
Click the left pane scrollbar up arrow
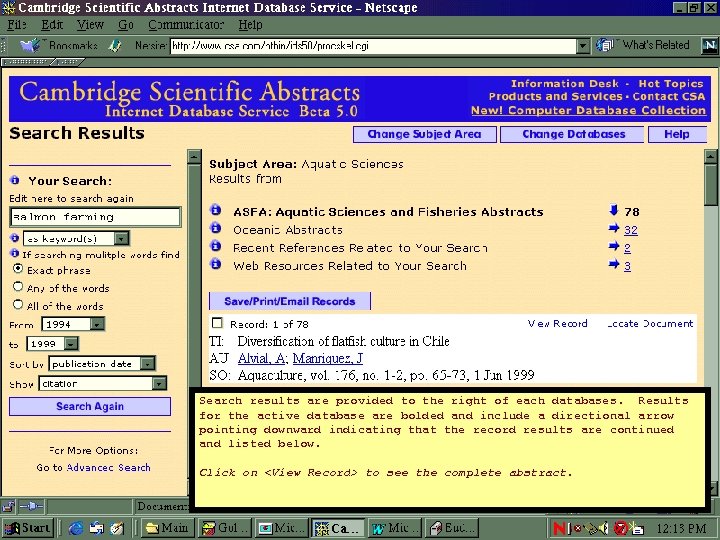(194, 157)
